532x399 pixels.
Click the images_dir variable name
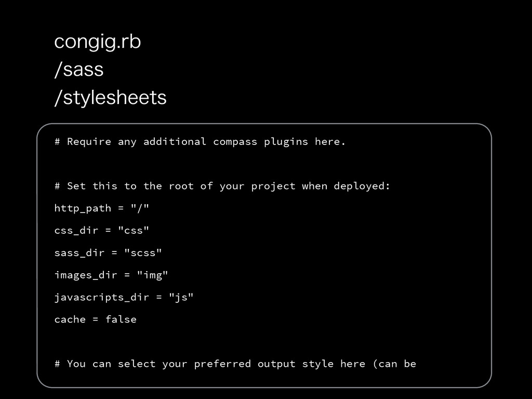pyautogui.click(x=86, y=275)
